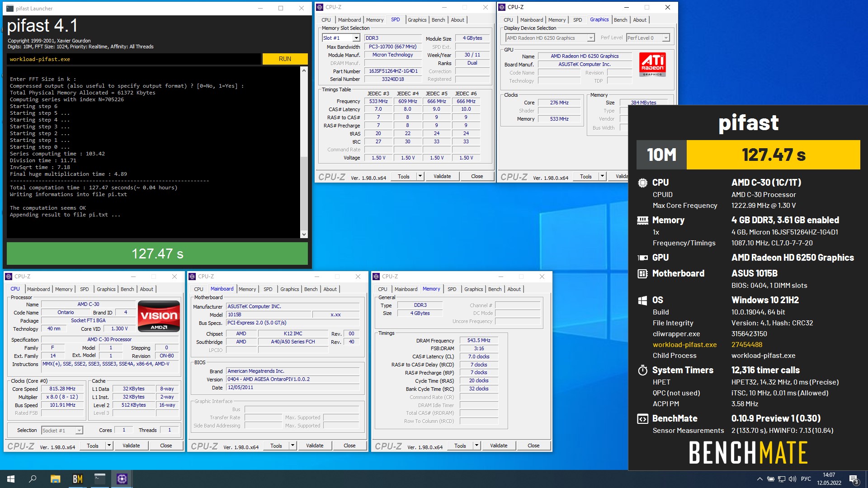This screenshot has height=488, width=868.
Task: Click workload-pifast.exe yellow hash entry
Action: click(x=684, y=345)
